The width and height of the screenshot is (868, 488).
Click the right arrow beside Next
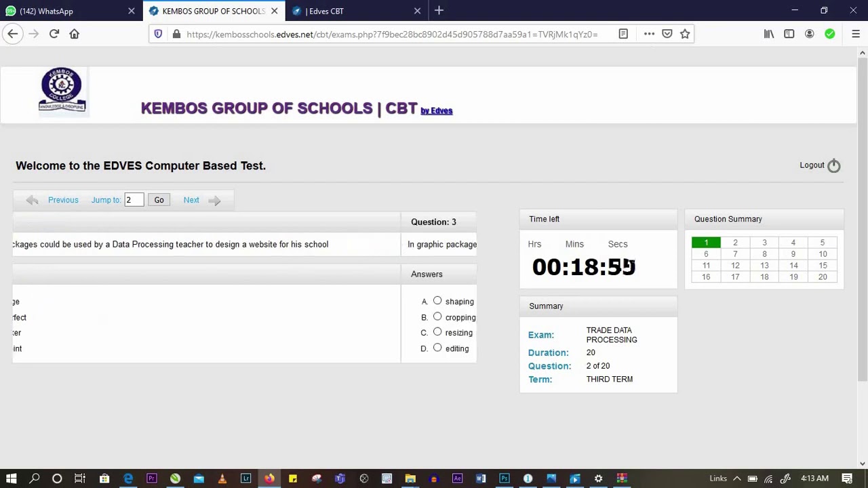(x=214, y=200)
